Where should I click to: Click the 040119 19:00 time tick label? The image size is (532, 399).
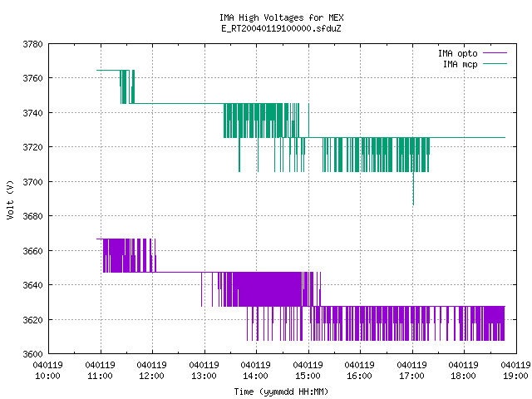coord(515,371)
